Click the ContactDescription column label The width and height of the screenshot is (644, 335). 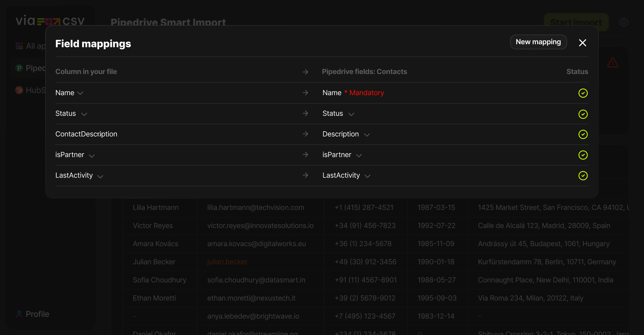click(x=86, y=134)
